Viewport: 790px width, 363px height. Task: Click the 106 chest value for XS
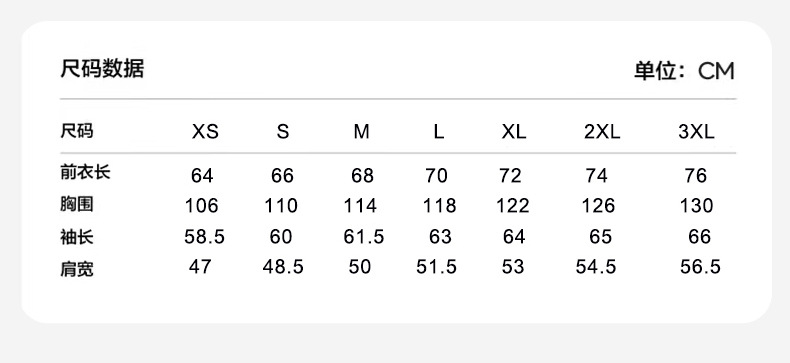[202, 206]
